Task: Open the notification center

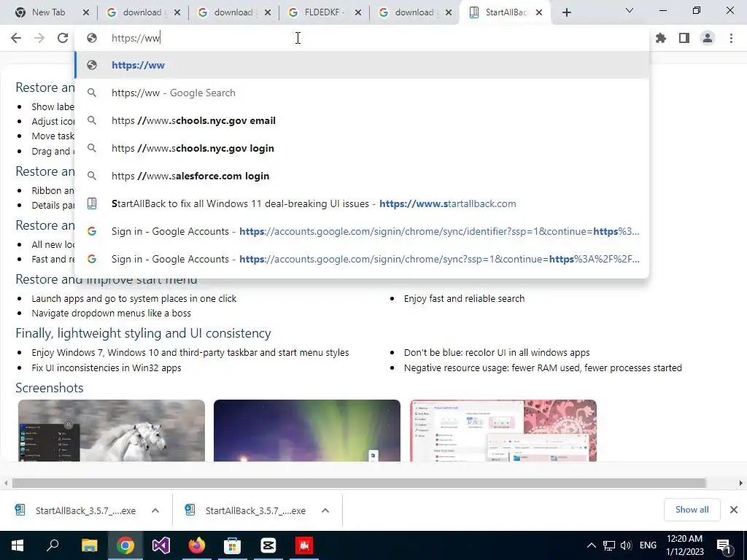Action: 724,546
